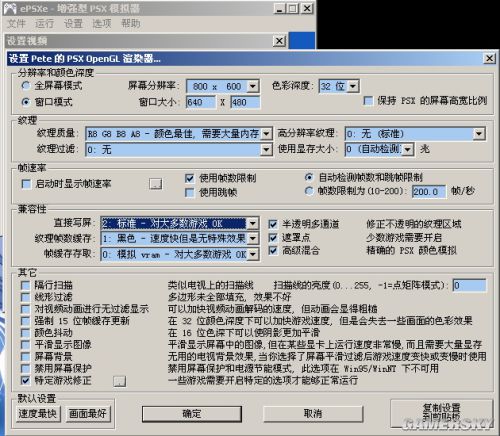Viewport: 500px width, 436px height.
Task: Close the 设置视频 dialog behind
Action: (279, 41)
